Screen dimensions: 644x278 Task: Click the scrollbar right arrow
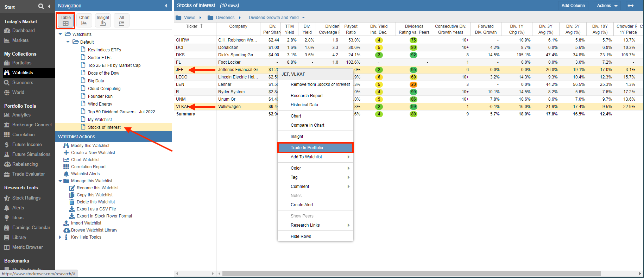pos(640,273)
